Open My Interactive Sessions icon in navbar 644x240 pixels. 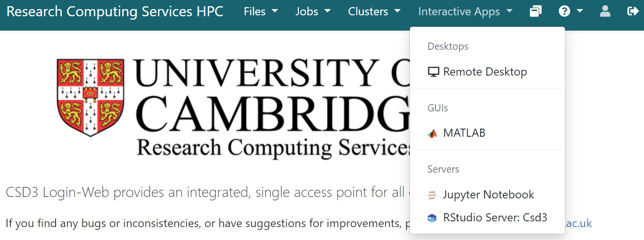(536, 11)
